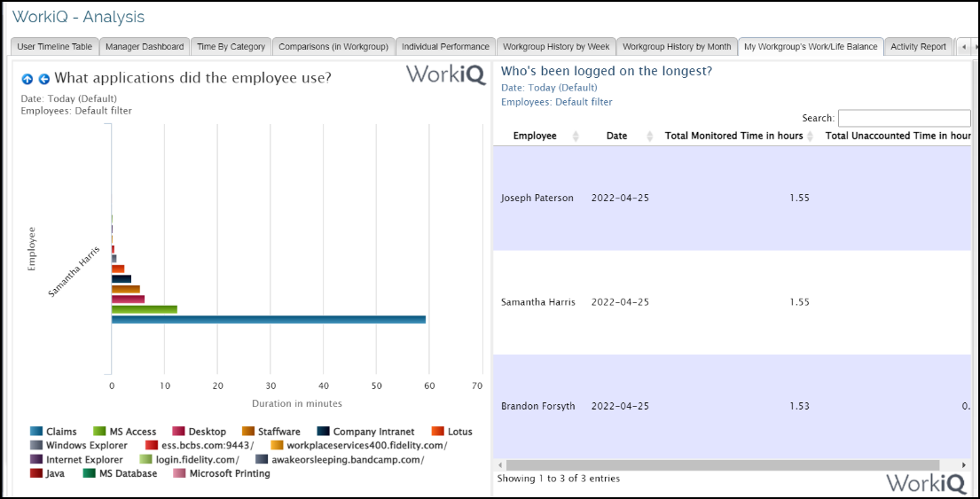Click Date: Today (Default) filter link
Viewport: 980px width, 499px height.
(x=549, y=88)
